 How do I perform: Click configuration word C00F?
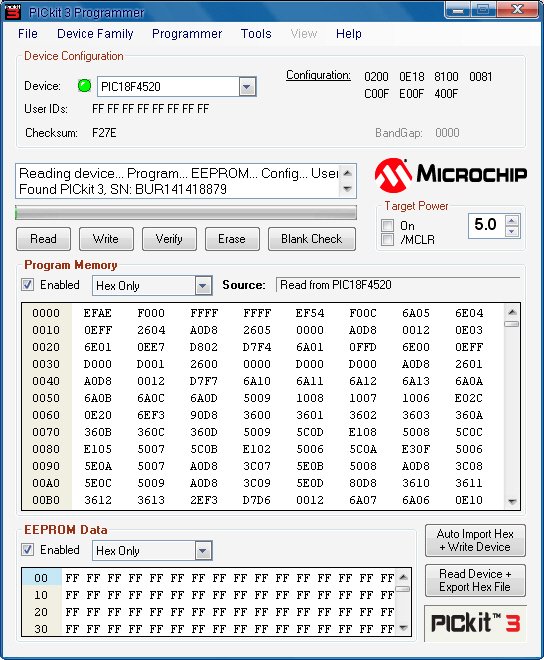point(376,93)
